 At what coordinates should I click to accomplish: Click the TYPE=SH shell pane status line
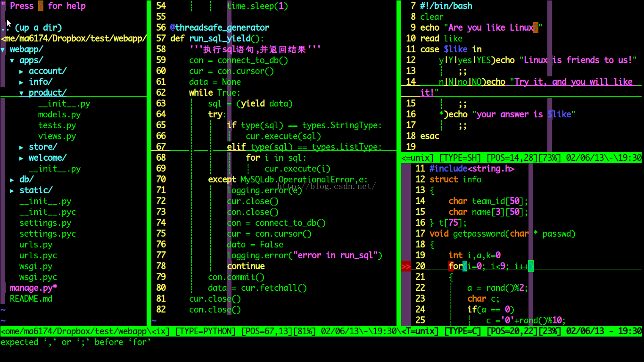tap(521, 158)
